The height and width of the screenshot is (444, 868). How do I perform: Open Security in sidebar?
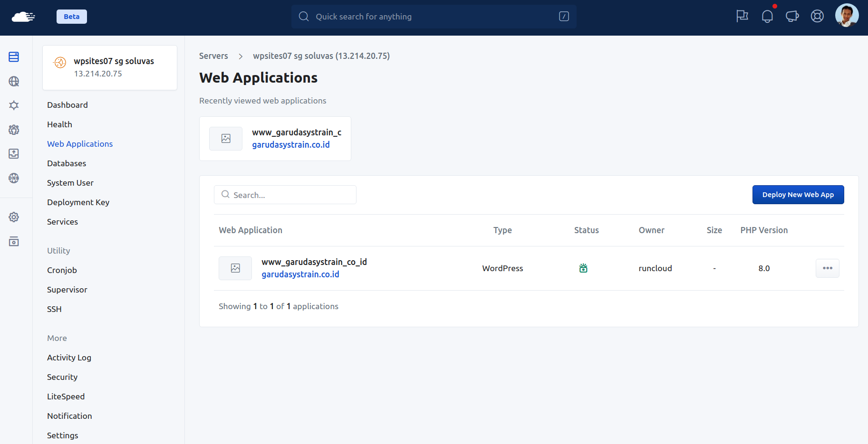coord(62,377)
